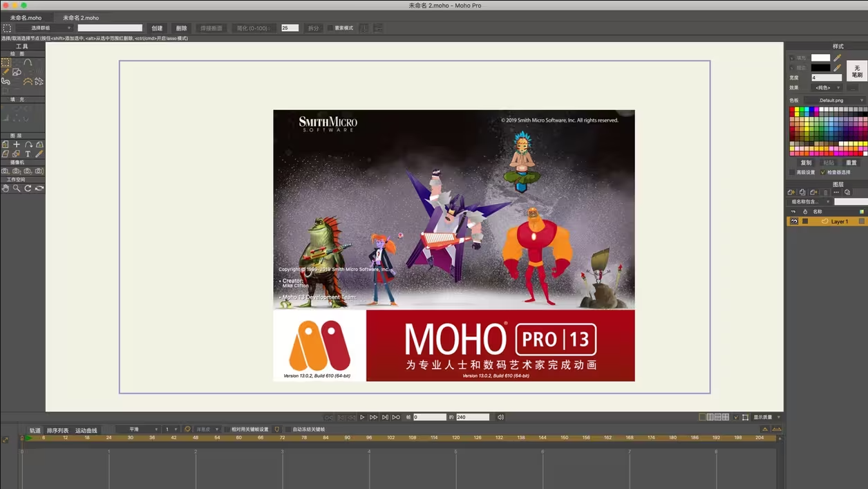Click the white fill color swatch
Screen dimensions: 868x489
(820, 58)
